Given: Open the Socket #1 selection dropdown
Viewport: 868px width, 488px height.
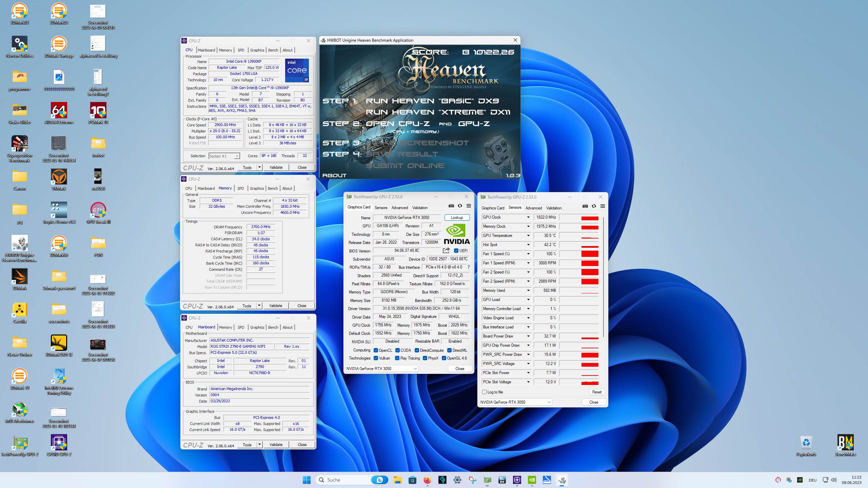Looking at the screenshot, I should tap(224, 156).
